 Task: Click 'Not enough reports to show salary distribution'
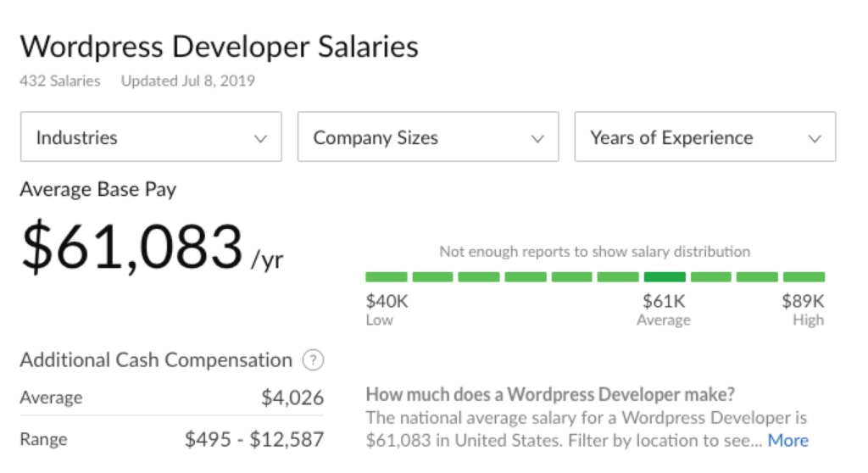pos(594,252)
